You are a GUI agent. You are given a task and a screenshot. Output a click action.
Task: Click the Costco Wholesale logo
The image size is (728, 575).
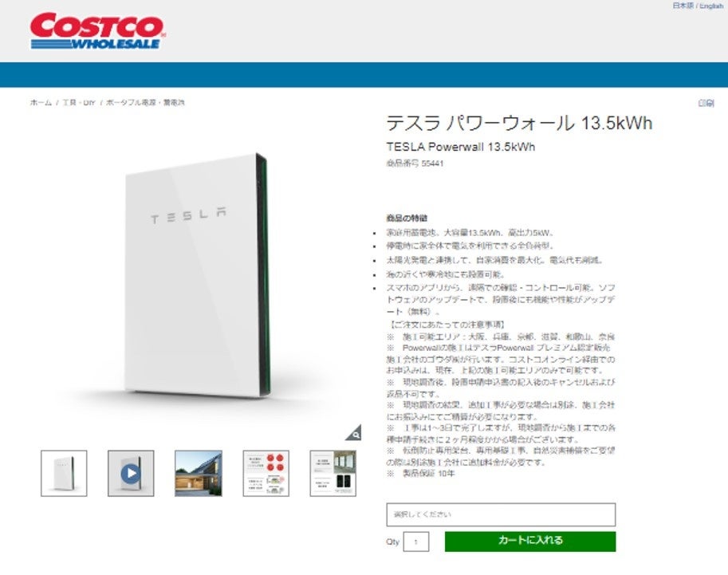tap(97, 30)
